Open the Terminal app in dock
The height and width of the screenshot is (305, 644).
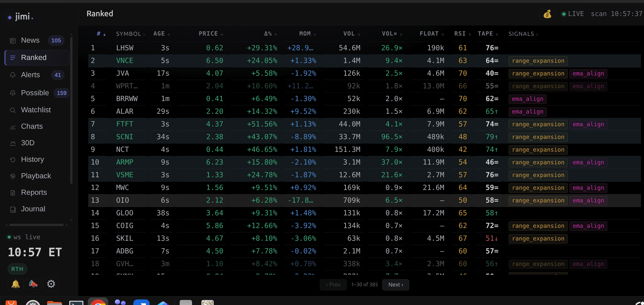coord(76,302)
